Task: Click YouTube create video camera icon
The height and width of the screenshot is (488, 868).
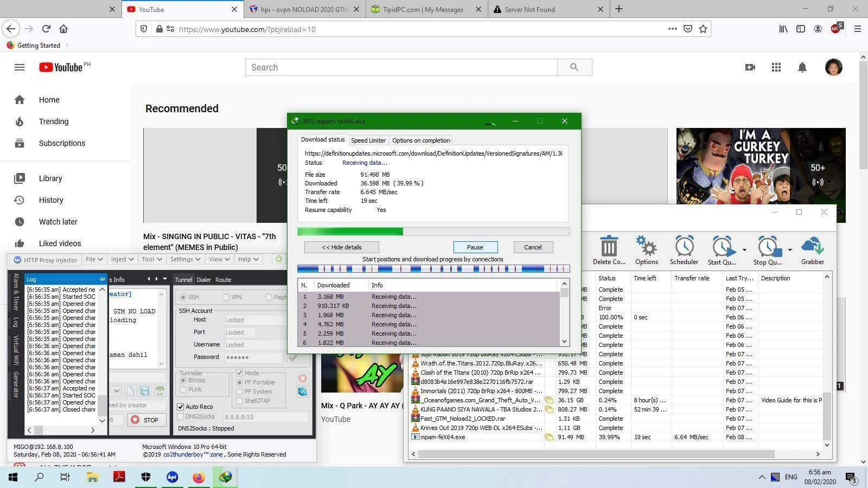Action: pos(750,67)
